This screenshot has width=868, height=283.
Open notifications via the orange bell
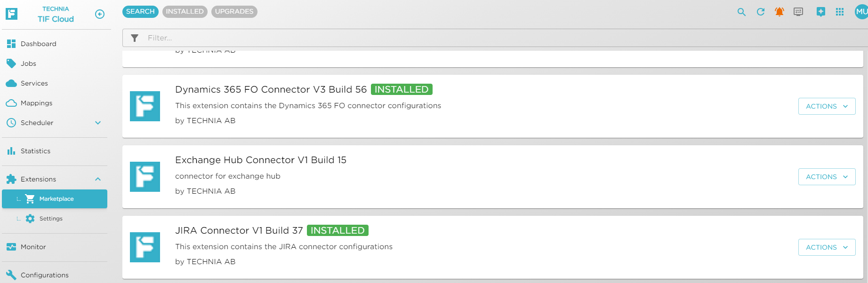[x=780, y=12]
